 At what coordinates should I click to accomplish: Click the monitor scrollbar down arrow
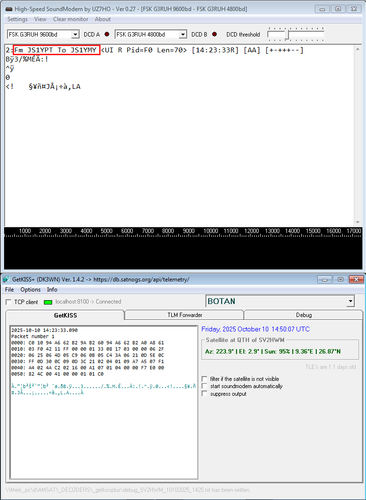(358, 222)
